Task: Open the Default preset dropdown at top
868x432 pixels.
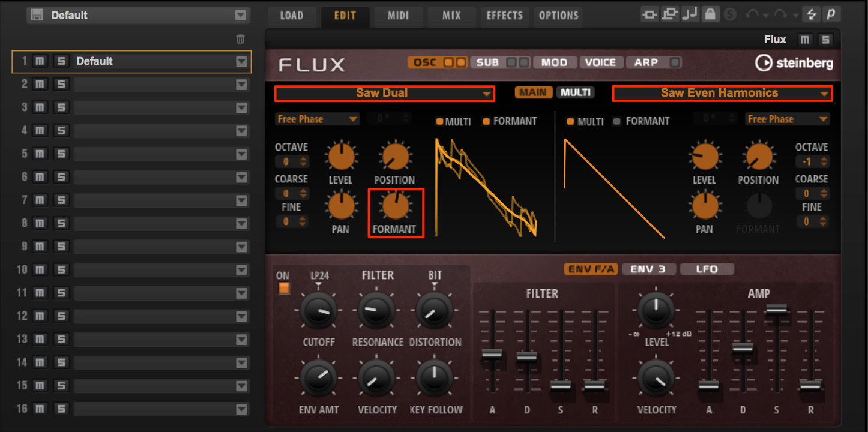Action: (x=240, y=15)
